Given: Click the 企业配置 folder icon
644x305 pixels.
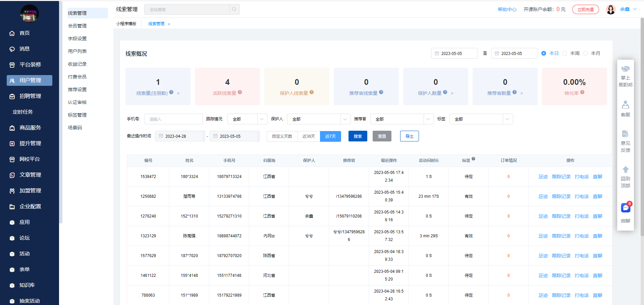Looking at the screenshot, I should 12,206.
